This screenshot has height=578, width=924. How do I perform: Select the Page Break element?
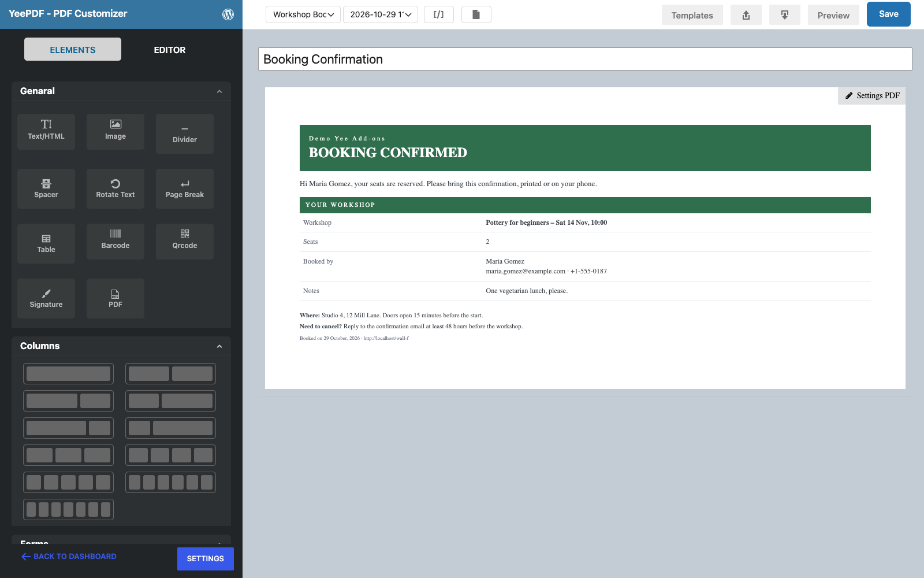click(x=185, y=188)
